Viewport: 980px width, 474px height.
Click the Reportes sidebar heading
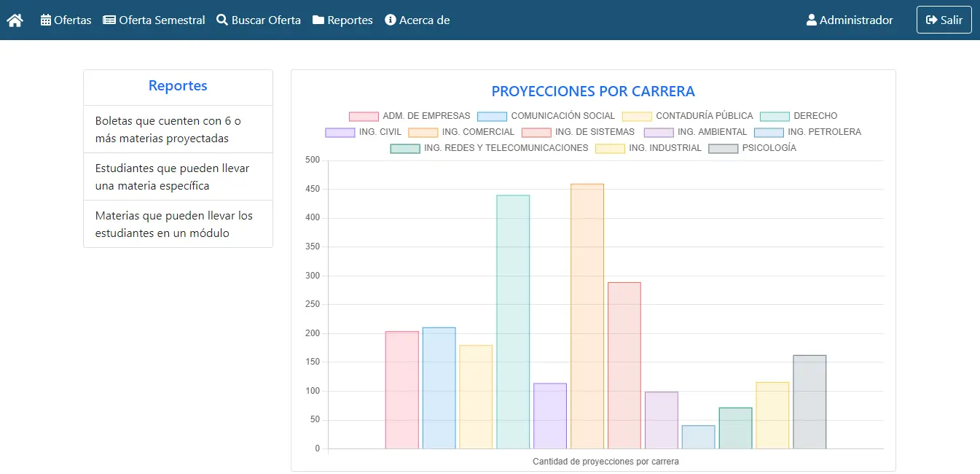pos(178,86)
